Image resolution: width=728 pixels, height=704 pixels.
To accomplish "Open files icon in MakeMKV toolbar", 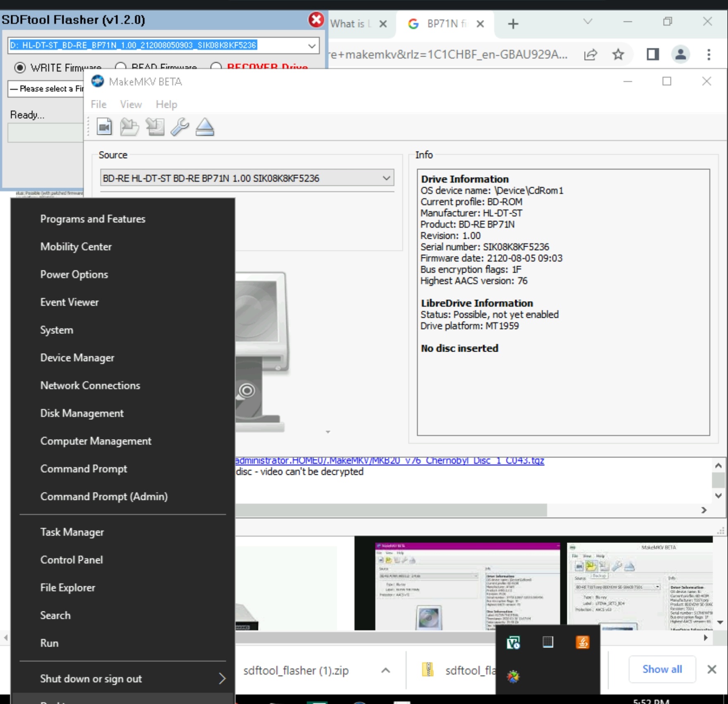I will click(x=104, y=126).
